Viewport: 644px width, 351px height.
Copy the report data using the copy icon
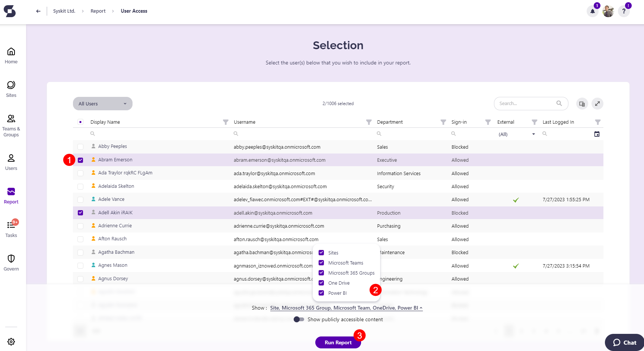pos(582,104)
